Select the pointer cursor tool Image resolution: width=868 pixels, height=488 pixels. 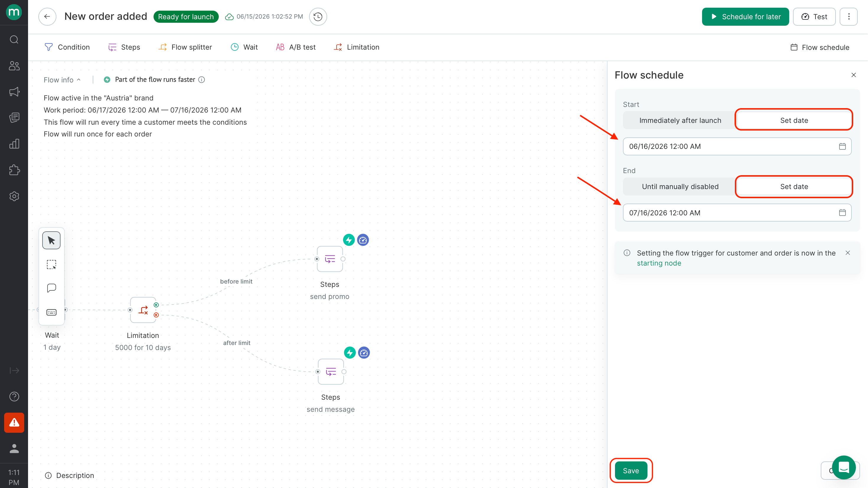[51, 240]
